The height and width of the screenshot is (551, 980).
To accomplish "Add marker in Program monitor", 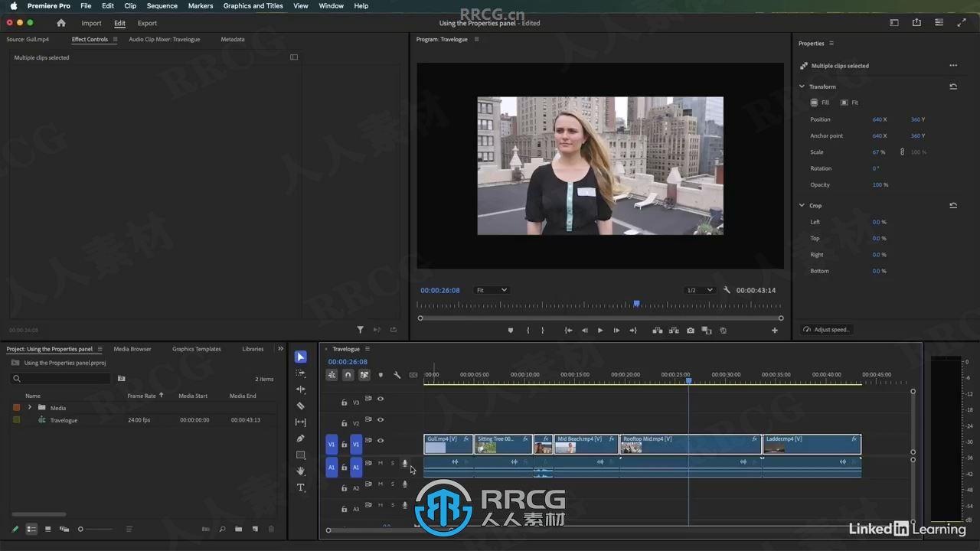I will tap(511, 331).
